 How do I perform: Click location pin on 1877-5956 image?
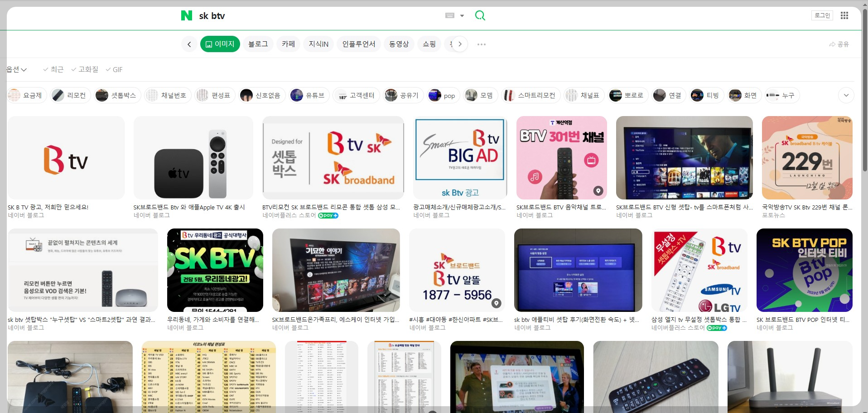pyautogui.click(x=497, y=303)
